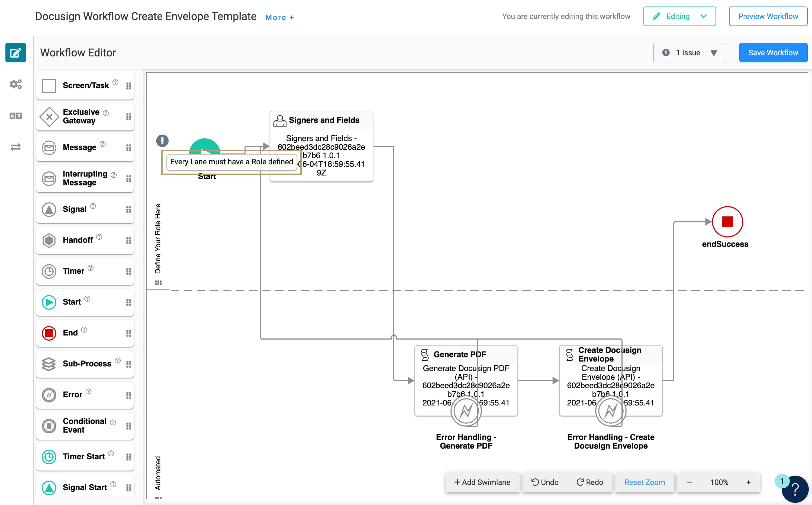This screenshot has height=505, width=812.
Task: Zoom out with the minus button
Action: 689,482
